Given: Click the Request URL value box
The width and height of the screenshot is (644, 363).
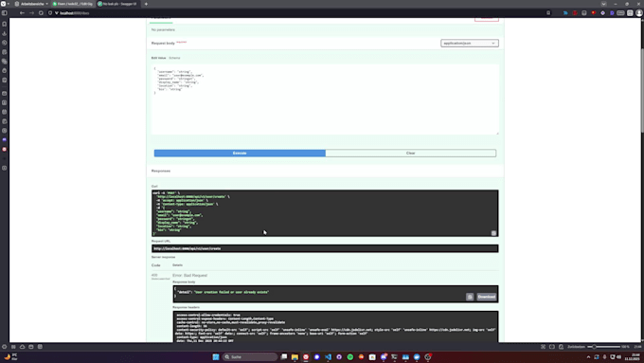Looking at the screenshot, I should pyautogui.click(x=325, y=248).
